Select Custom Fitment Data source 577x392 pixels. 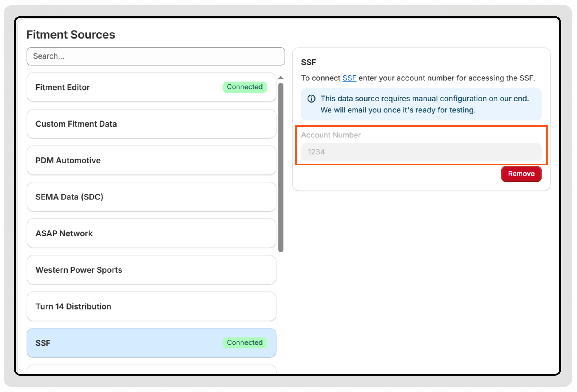[151, 124]
